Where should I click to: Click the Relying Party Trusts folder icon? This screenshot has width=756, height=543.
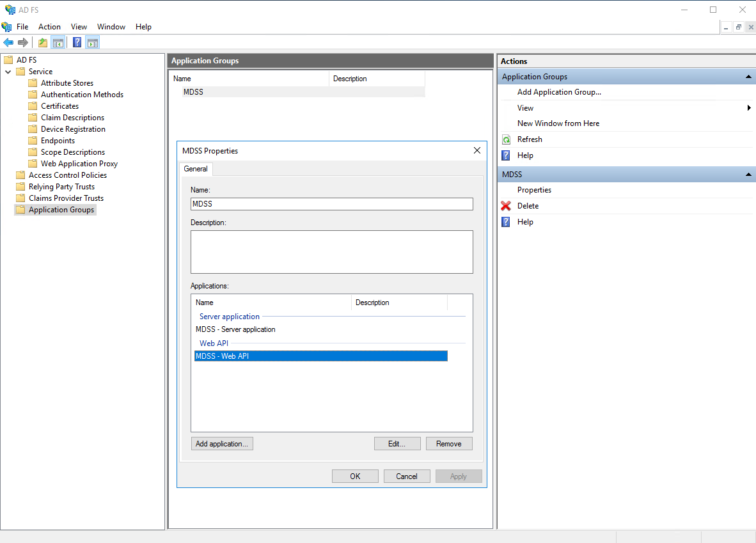point(20,187)
